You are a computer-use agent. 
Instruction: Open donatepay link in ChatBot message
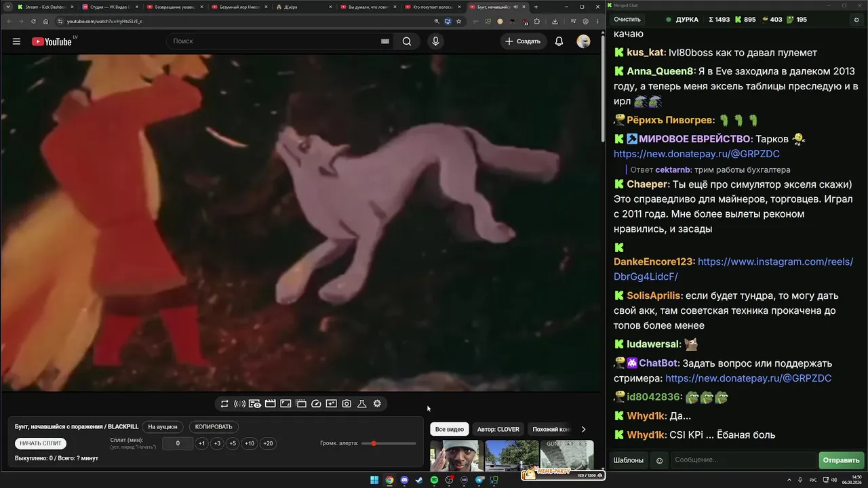(749, 378)
